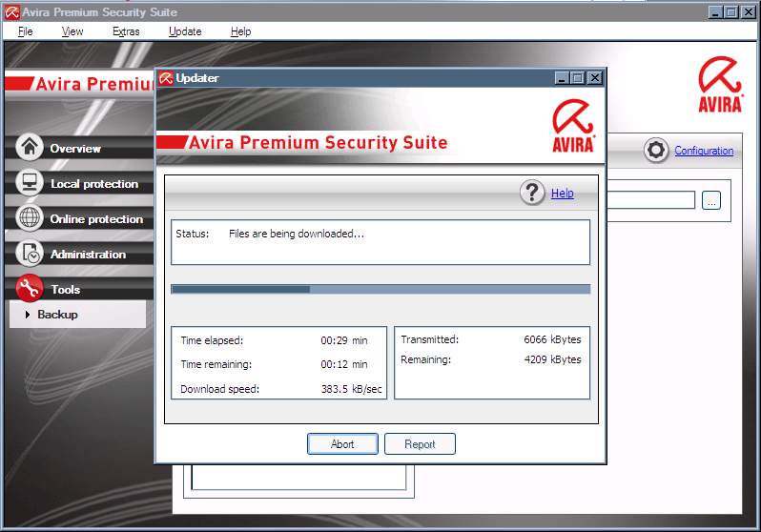761x532 pixels.
Task: Click the Local protection monitor icon
Action: tap(31, 182)
